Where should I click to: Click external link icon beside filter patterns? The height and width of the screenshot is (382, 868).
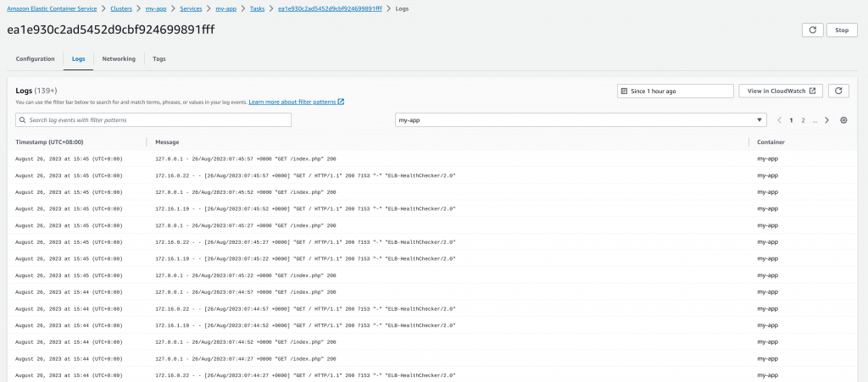[x=341, y=102]
